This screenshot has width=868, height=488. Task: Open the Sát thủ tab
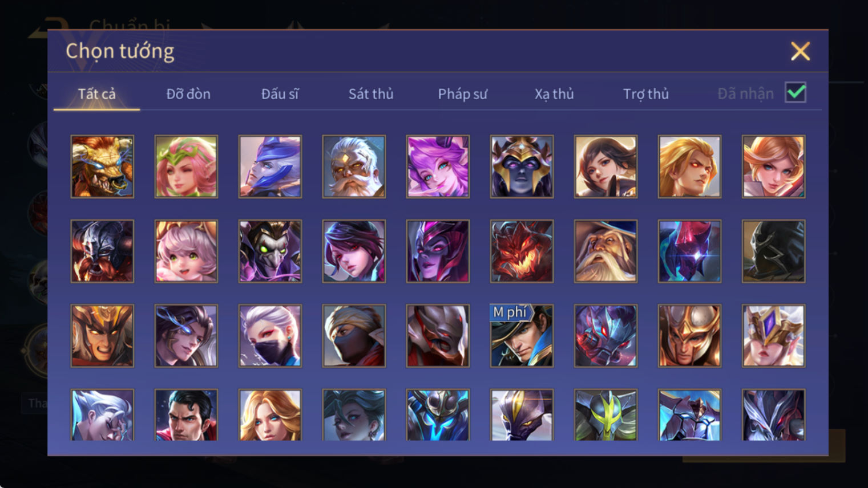371,94
